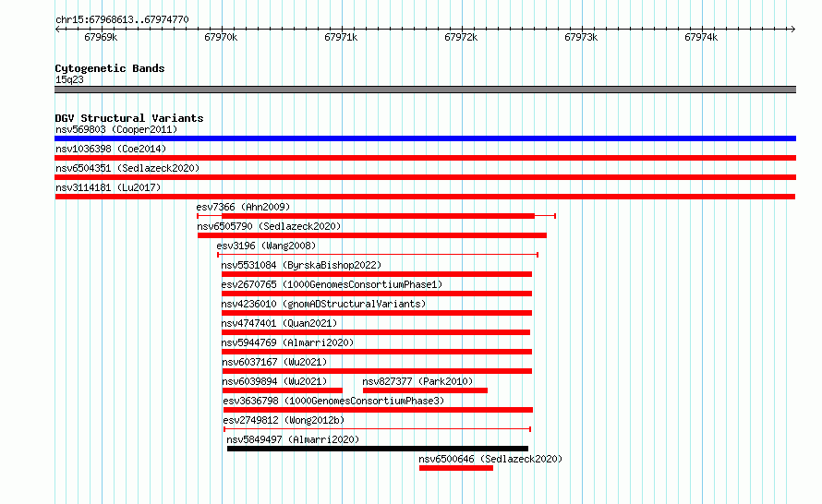This screenshot has width=822, height=504.
Task: Open the nsv4747401 (Quan2021) label
Action: click(279, 323)
